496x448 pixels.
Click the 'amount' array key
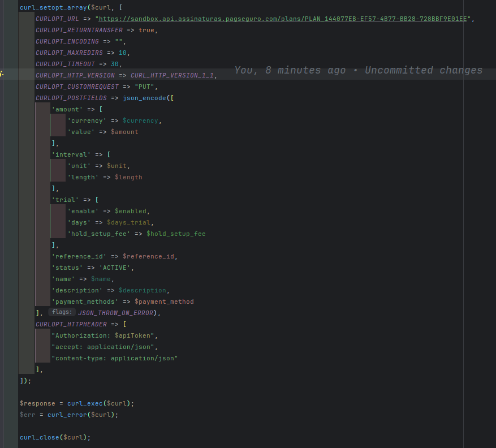pyautogui.click(x=67, y=109)
